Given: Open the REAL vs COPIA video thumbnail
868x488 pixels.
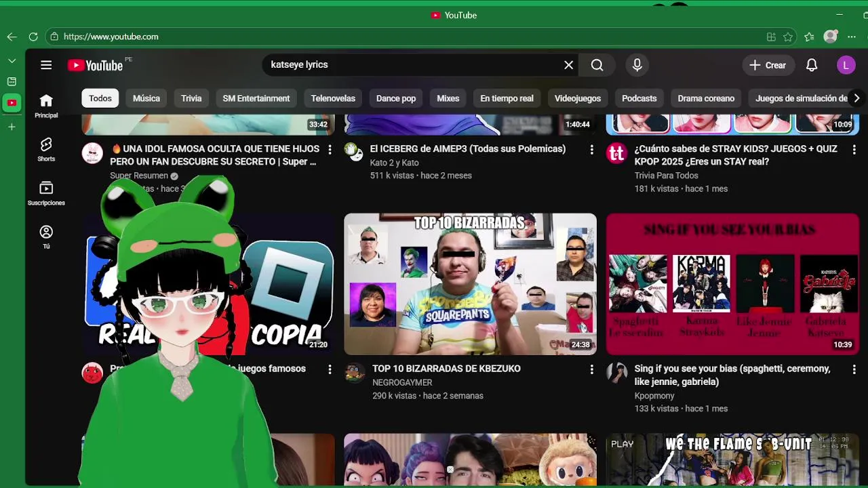Looking at the screenshot, I should (x=208, y=284).
